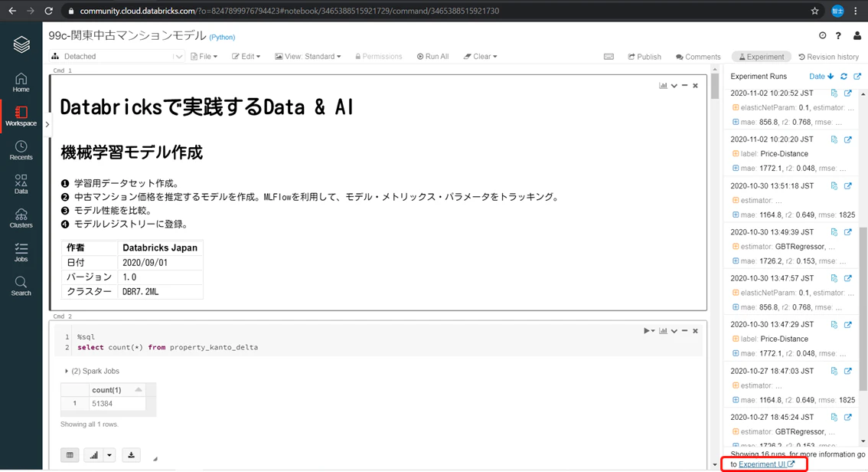Open Revision history panel
The image size is (868, 472).
829,57
